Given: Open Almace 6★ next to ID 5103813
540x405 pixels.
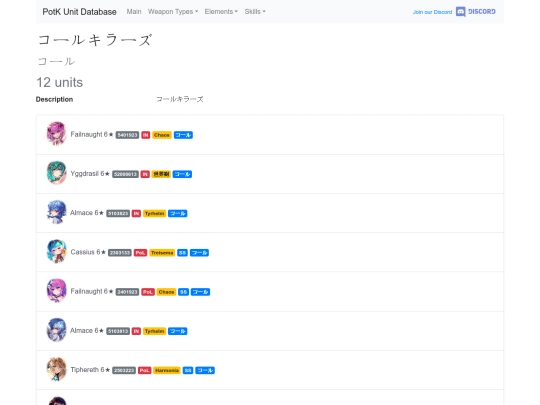Looking at the screenshot, I should coord(87,331).
